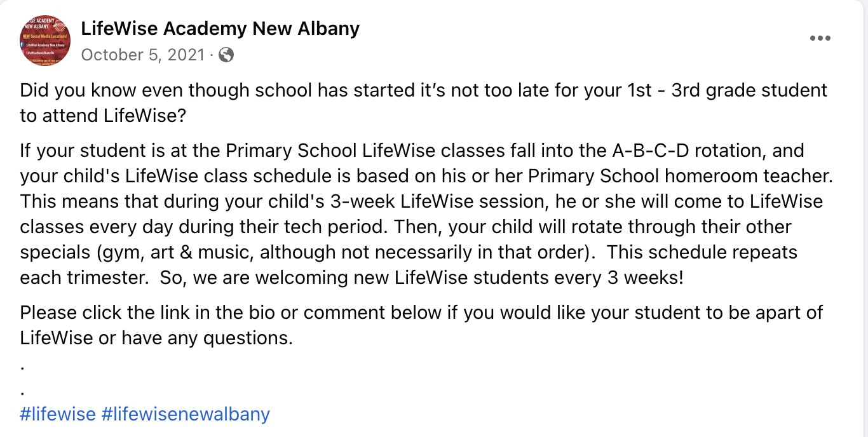Screen dimensions: 868x437
Task: Open the post's three-dot options menu
Action: [820, 38]
